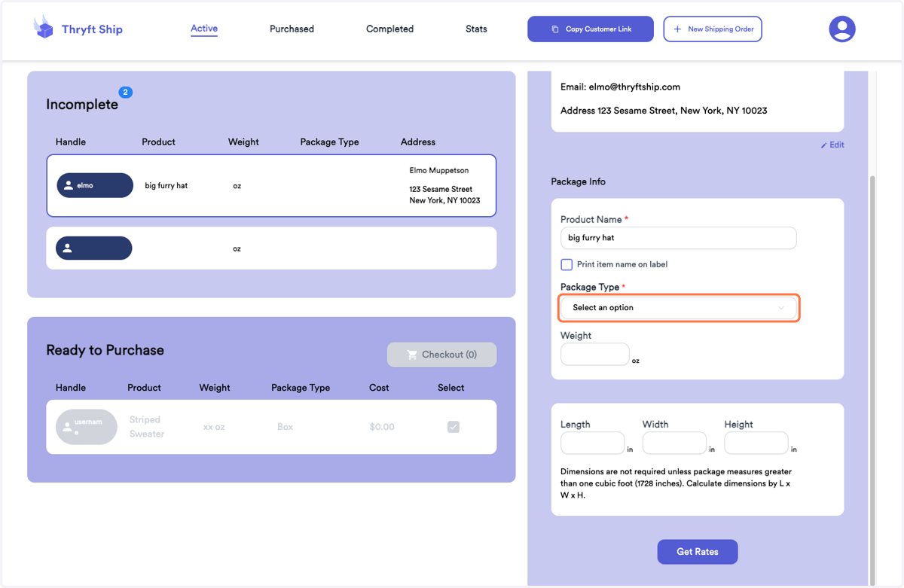The height and width of the screenshot is (588, 904).
Task: Click the copy icon in Copy Customer Link
Action: point(555,29)
